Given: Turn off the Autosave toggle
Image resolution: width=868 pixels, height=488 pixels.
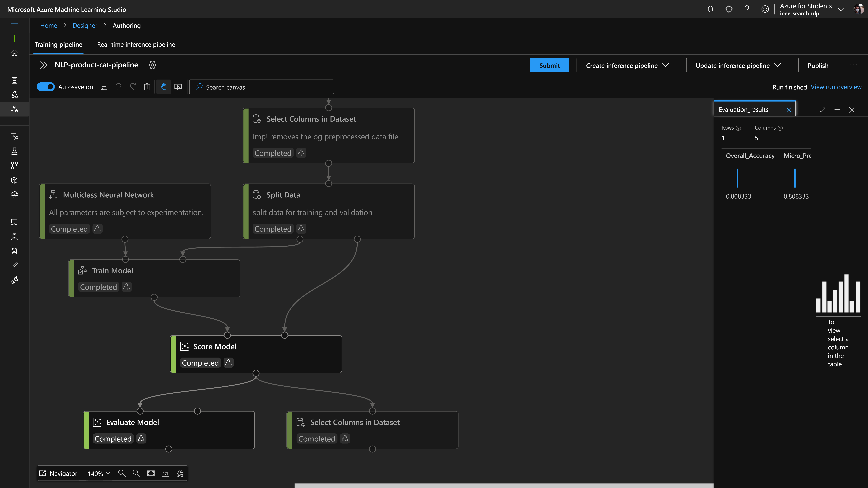Looking at the screenshot, I should pyautogui.click(x=45, y=87).
